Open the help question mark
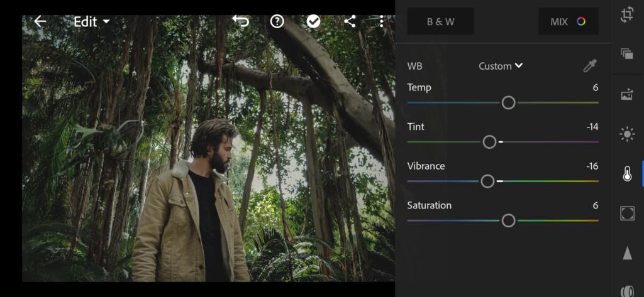This screenshot has height=297, width=644. [277, 21]
